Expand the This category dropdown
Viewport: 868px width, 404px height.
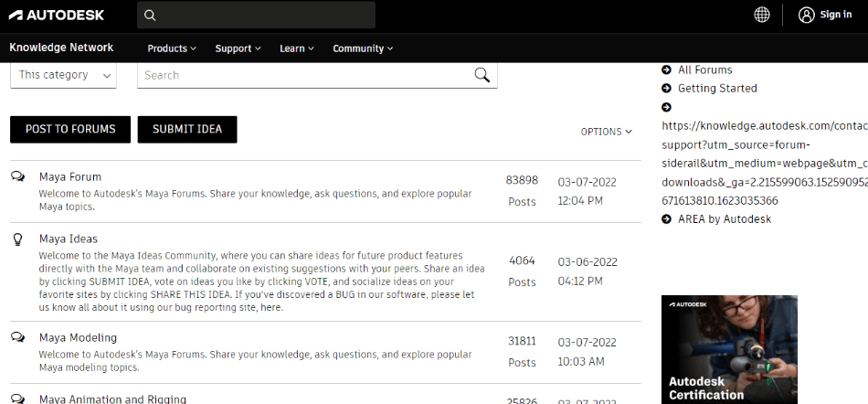click(x=64, y=75)
